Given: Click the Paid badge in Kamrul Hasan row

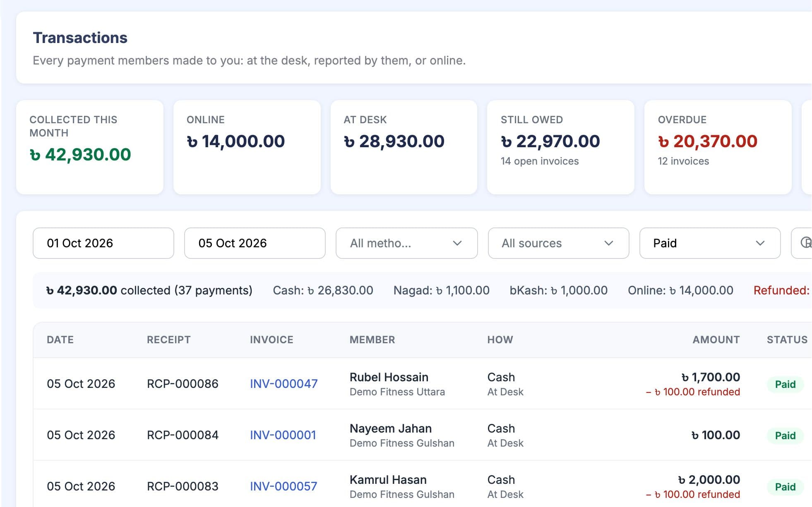Looking at the screenshot, I should click(x=785, y=487).
